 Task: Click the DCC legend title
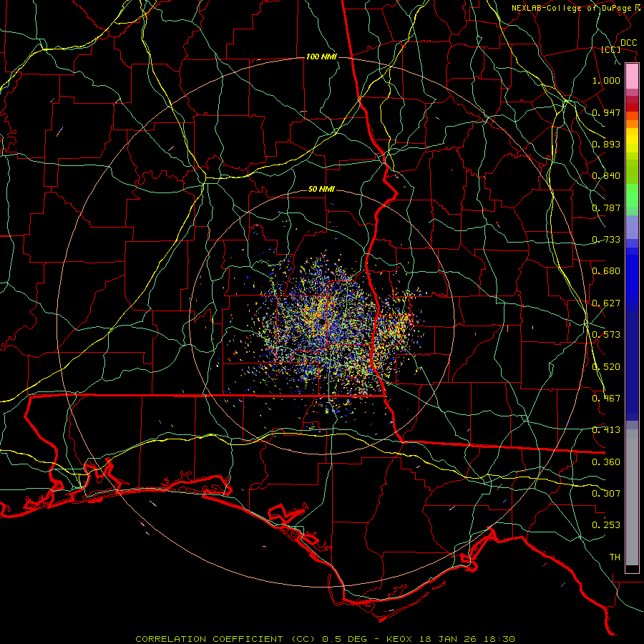pos(628,43)
